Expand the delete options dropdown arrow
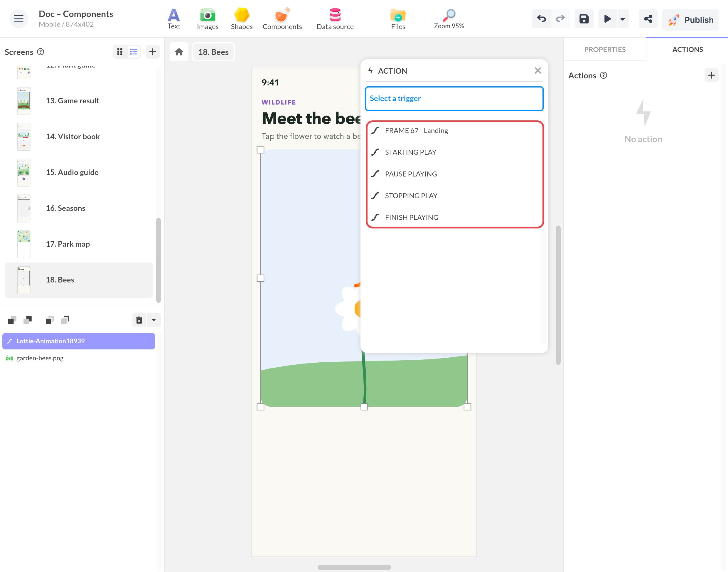The width and height of the screenshot is (728, 572). click(x=154, y=320)
